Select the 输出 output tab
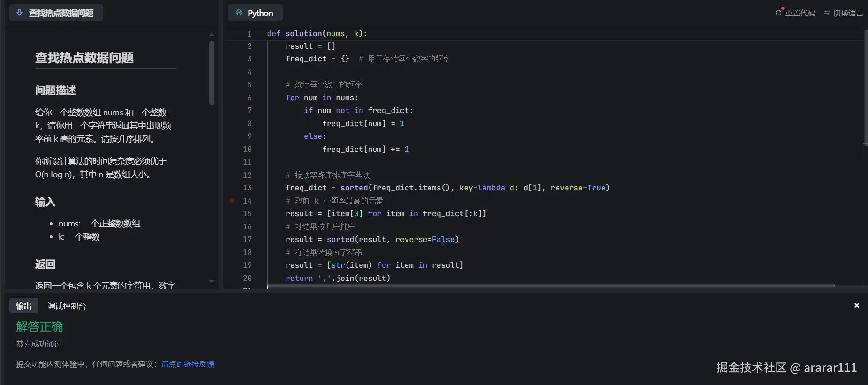The height and width of the screenshot is (385, 868). click(x=23, y=306)
